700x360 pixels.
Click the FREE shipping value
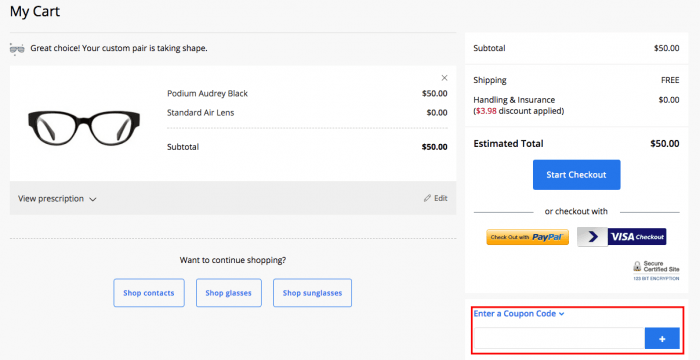point(670,80)
